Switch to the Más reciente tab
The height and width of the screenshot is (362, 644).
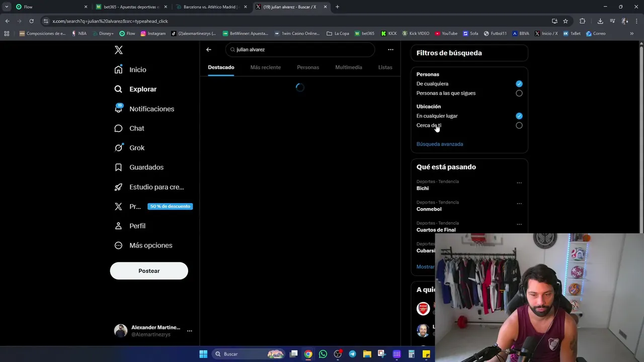(266, 67)
